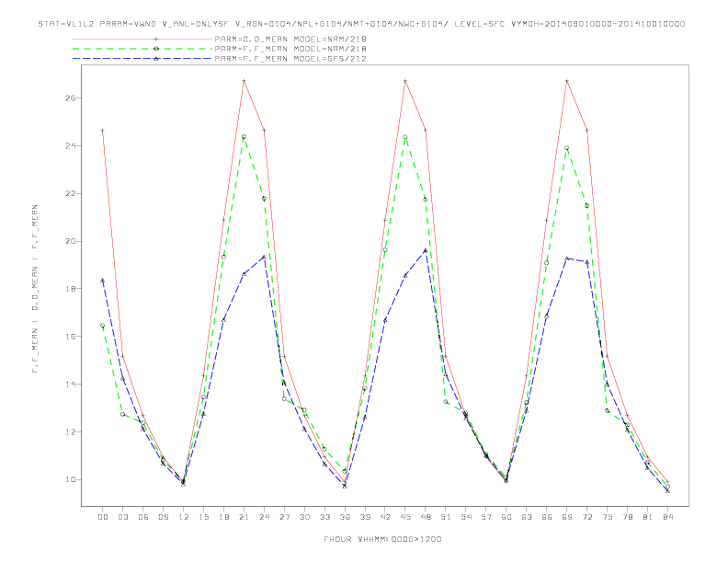The image size is (728, 563).
Task: Select green legend entry PARM=F.F_MEAN MODEL=NAM/218
Action: (290, 49)
